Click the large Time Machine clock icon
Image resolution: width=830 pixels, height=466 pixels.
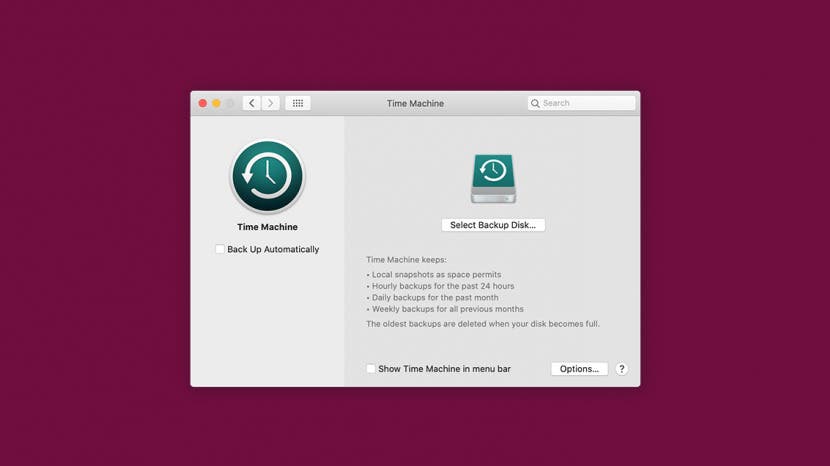pos(267,176)
